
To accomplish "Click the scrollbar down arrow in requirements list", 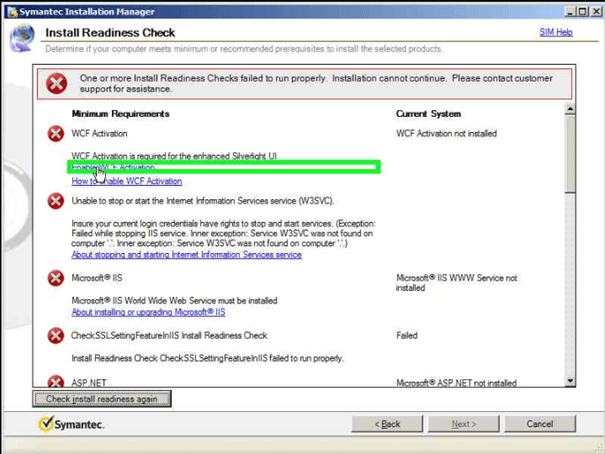I will click(570, 380).
